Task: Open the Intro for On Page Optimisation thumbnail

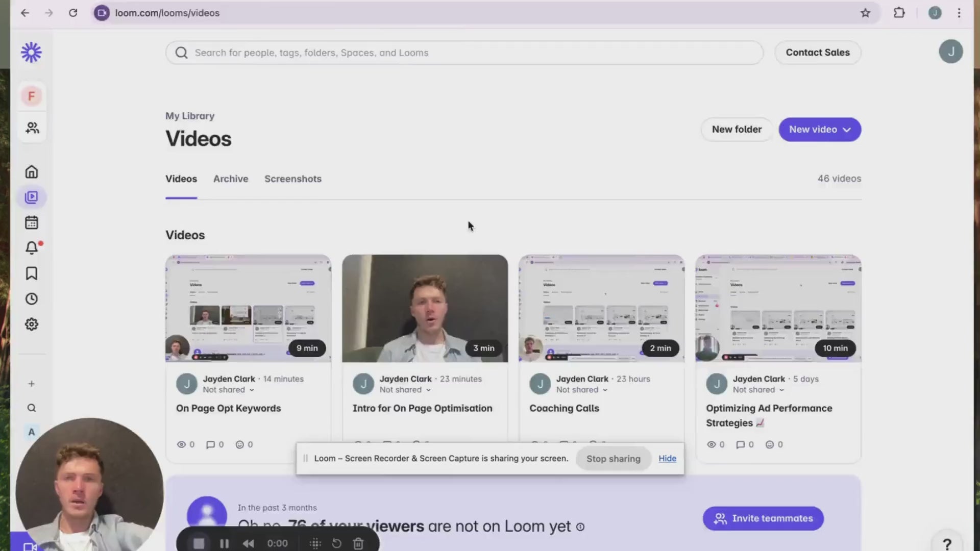Action: click(425, 309)
